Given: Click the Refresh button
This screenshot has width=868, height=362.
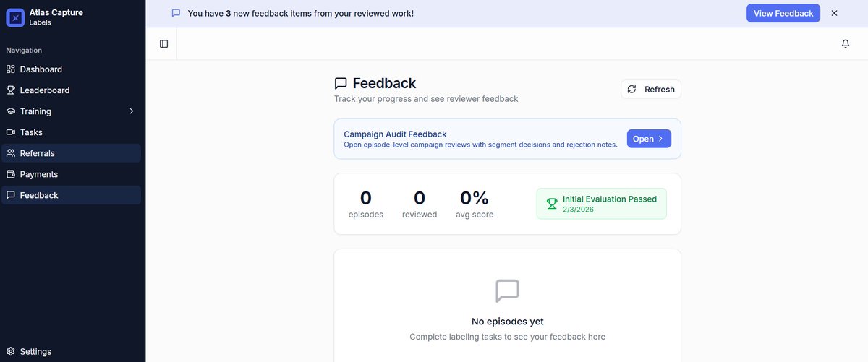Looking at the screenshot, I should 651,90.
